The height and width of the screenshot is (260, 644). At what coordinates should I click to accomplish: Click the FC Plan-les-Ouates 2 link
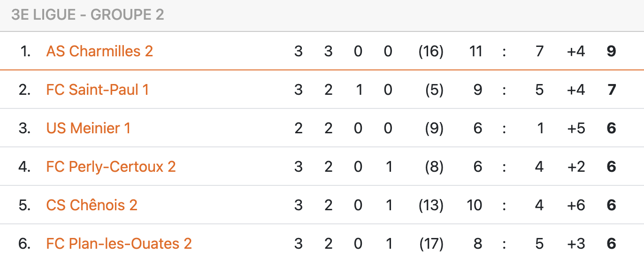pyautogui.click(x=119, y=244)
